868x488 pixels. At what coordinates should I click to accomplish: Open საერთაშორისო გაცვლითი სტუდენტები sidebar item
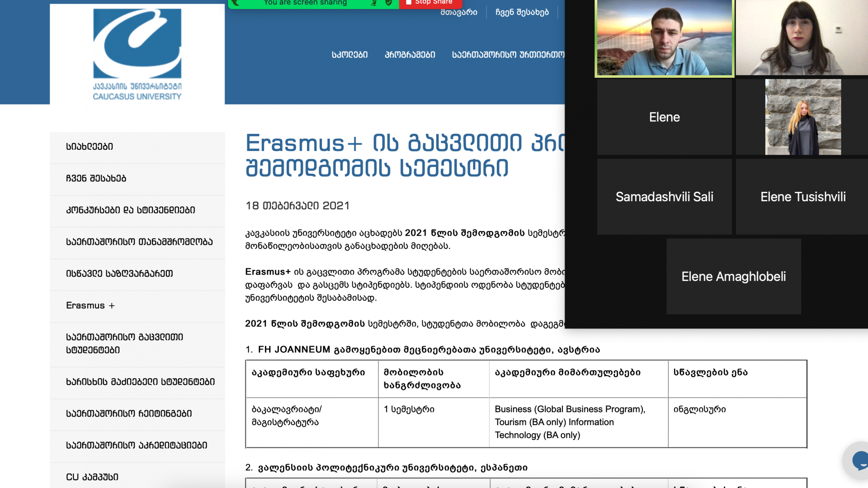tap(137, 344)
